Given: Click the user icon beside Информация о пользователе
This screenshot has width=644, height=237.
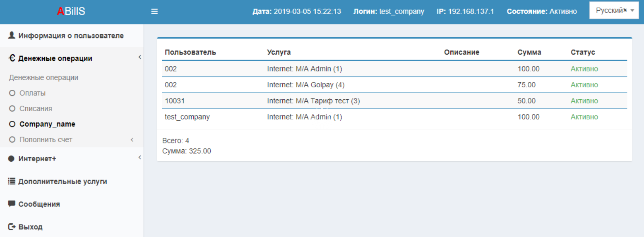Looking at the screenshot, I should click(x=12, y=36).
